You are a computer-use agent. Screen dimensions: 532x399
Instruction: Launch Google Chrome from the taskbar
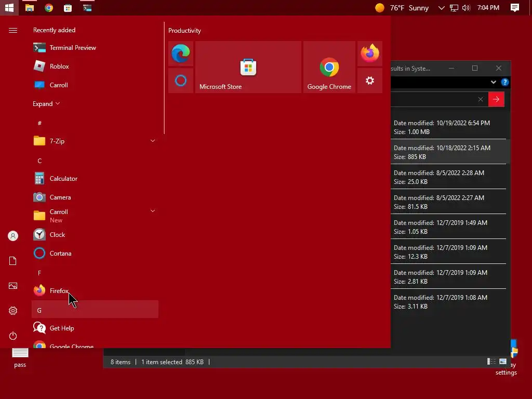tap(48, 7)
